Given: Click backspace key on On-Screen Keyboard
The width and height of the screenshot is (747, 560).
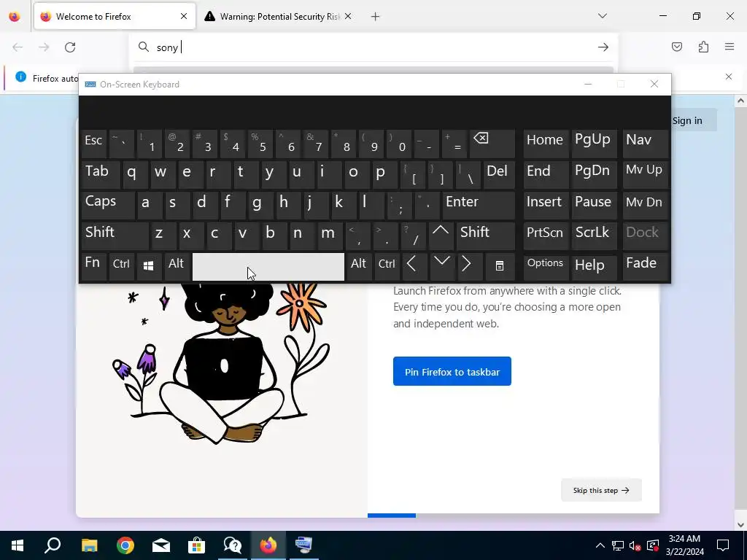Looking at the screenshot, I should [492, 144].
